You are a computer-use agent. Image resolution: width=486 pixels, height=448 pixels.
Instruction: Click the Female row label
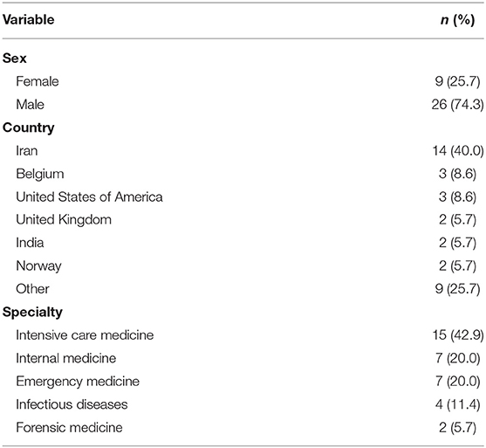38,81
